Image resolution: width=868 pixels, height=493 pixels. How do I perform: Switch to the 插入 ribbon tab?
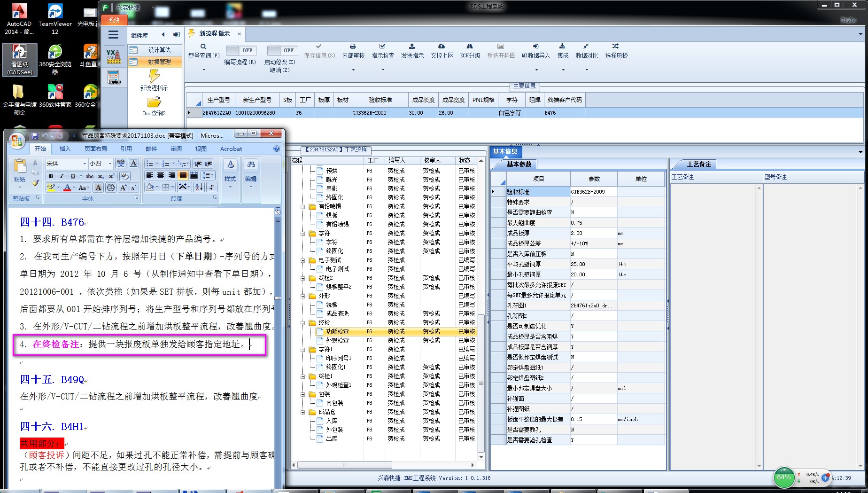coord(65,149)
